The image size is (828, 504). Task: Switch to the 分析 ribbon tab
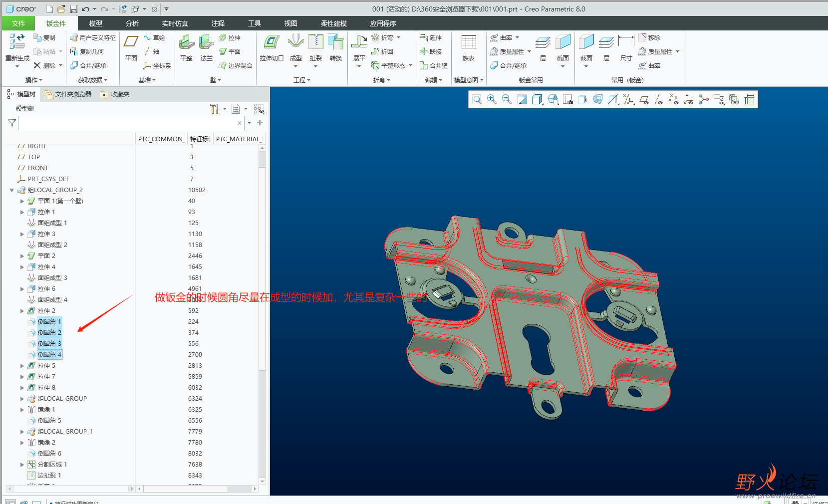click(x=132, y=23)
